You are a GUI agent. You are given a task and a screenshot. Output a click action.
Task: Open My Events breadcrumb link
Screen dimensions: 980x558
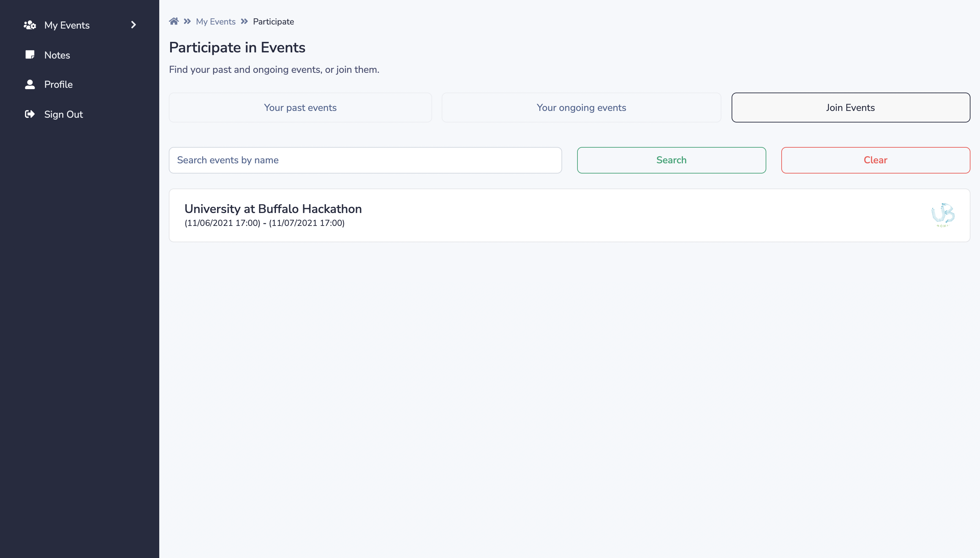(215, 21)
